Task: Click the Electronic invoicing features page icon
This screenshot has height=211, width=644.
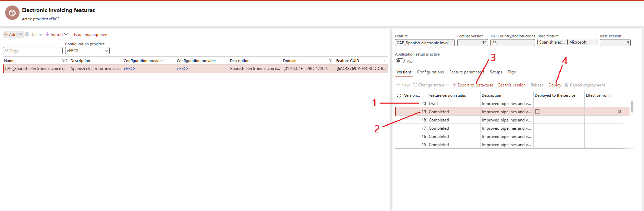Action: 12,13
